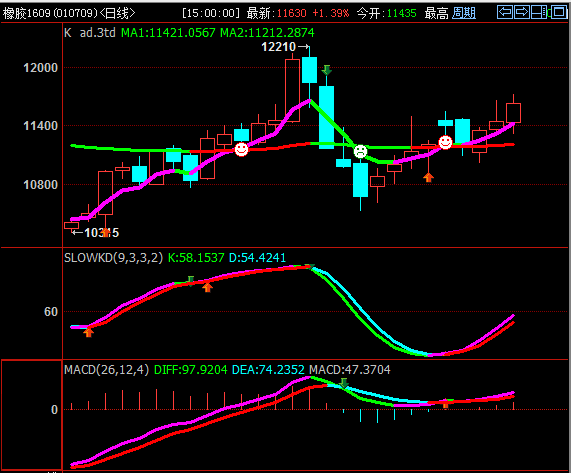Click the DEA:74.2352 value
Viewport: 571px width, 473px height.
pyautogui.click(x=268, y=370)
